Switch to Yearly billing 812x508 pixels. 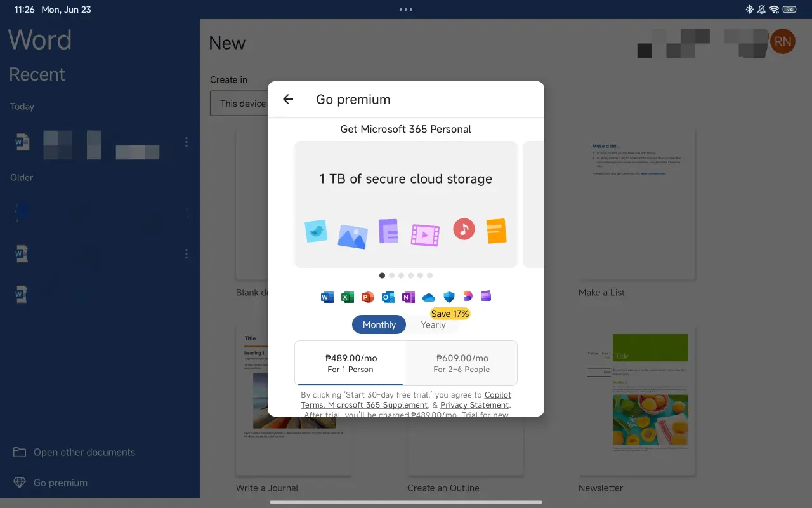point(433,324)
